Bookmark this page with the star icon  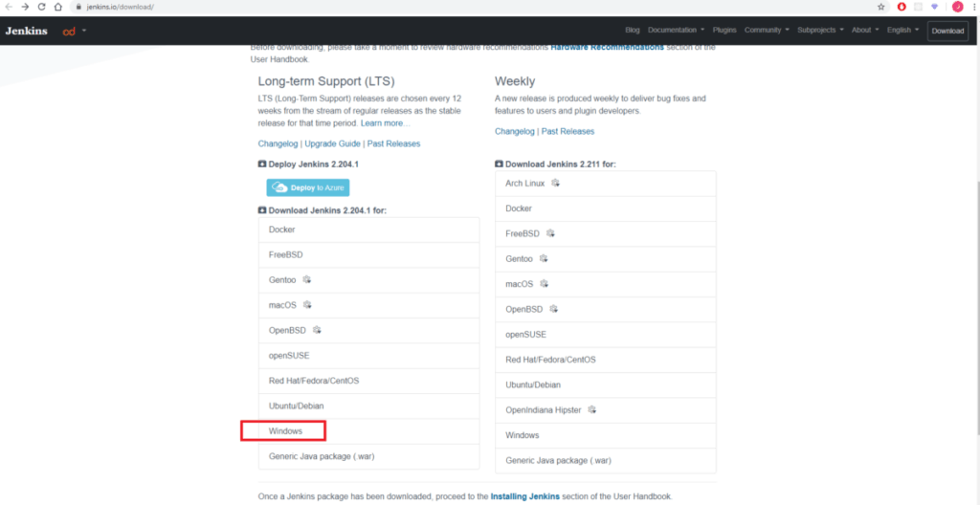(x=880, y=7)
